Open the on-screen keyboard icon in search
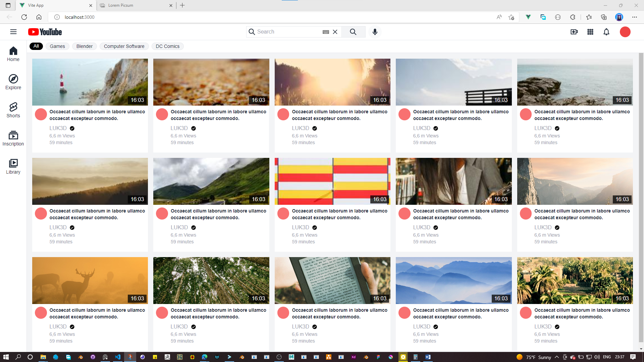This screenshot has width=644, height=362. (326, 32)
